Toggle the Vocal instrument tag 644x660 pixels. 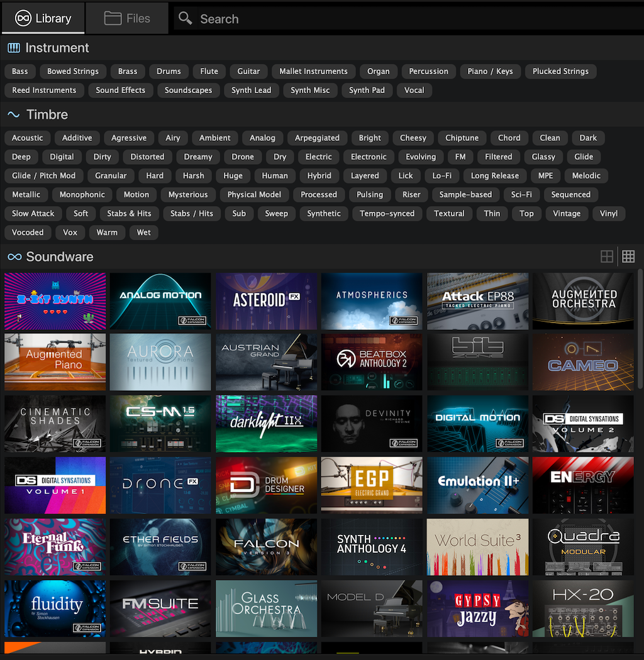pos(414,90)
